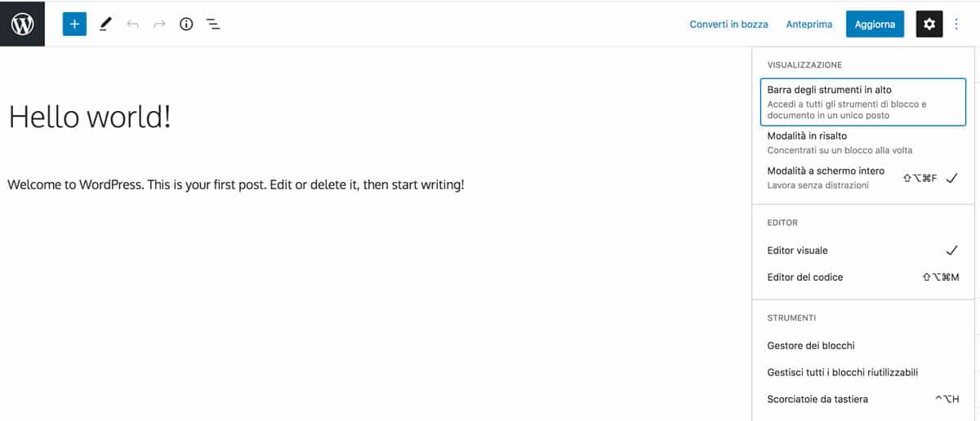Toggle Modalità in risalto option
Screen dimensions: 980x421
pos(863,143)
